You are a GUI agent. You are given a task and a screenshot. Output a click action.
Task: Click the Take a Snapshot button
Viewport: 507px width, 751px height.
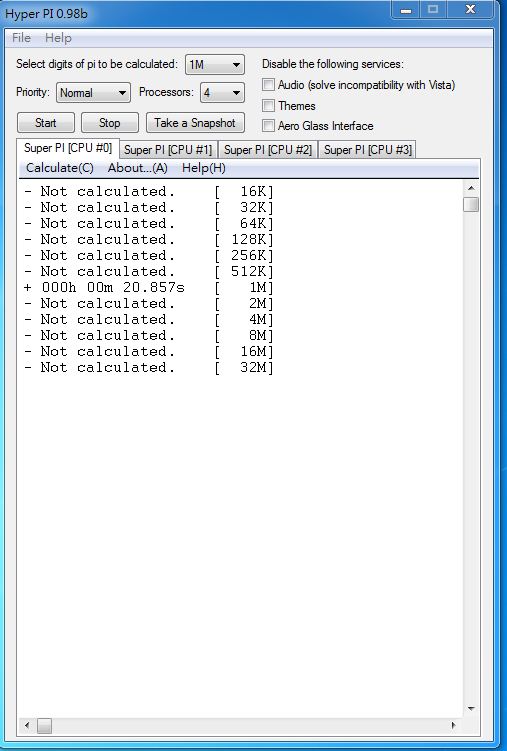[x=195, y=123]
